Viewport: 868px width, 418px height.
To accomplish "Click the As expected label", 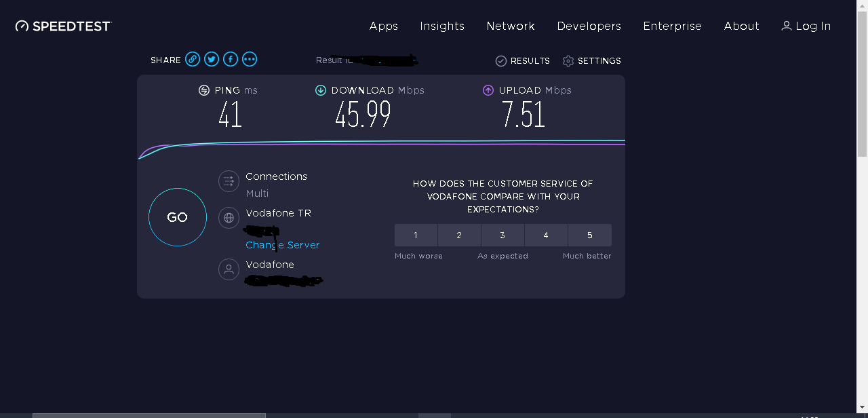I will (502, 256).
